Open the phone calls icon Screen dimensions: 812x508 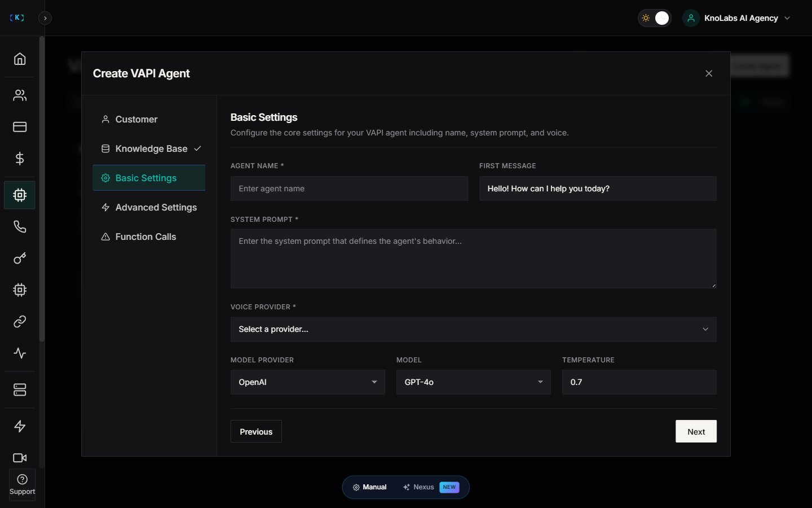click(20, 227)
